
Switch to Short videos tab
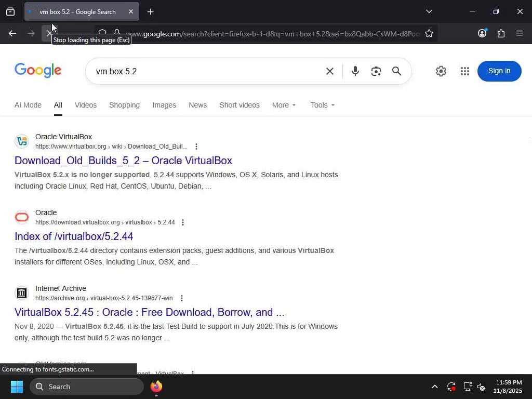coord(240,105)
